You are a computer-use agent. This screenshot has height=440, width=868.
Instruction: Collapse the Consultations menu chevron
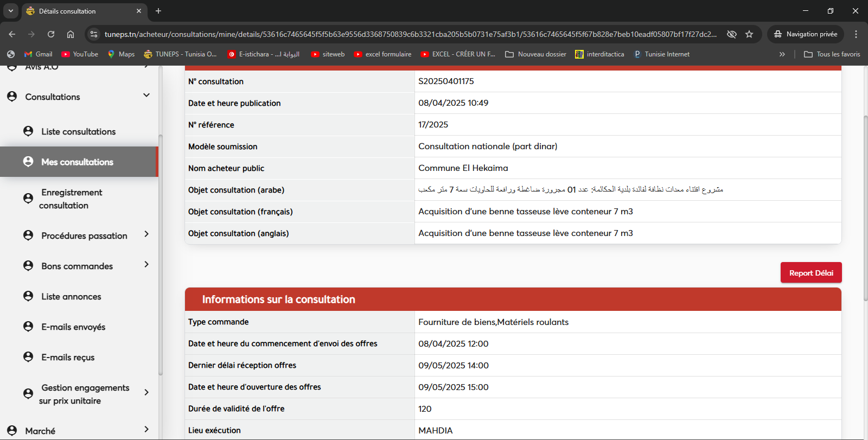click(146, 95)
